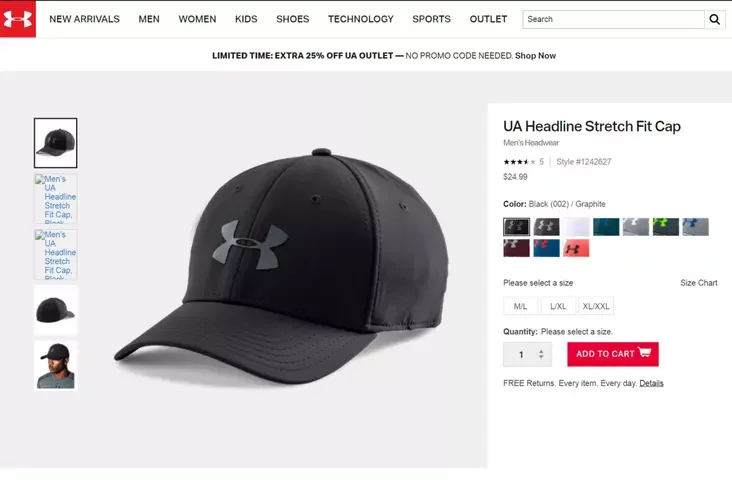This screenshot has width=732, height=483.
Task: Click the free returns Details link
Action: click(x=651, y=383)
